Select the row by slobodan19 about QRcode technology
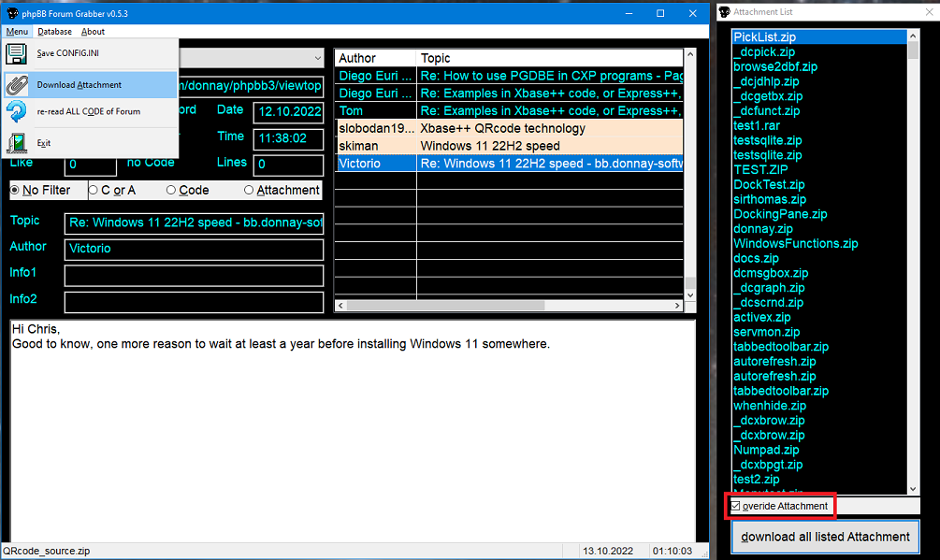940x560 pixels. 509,128
